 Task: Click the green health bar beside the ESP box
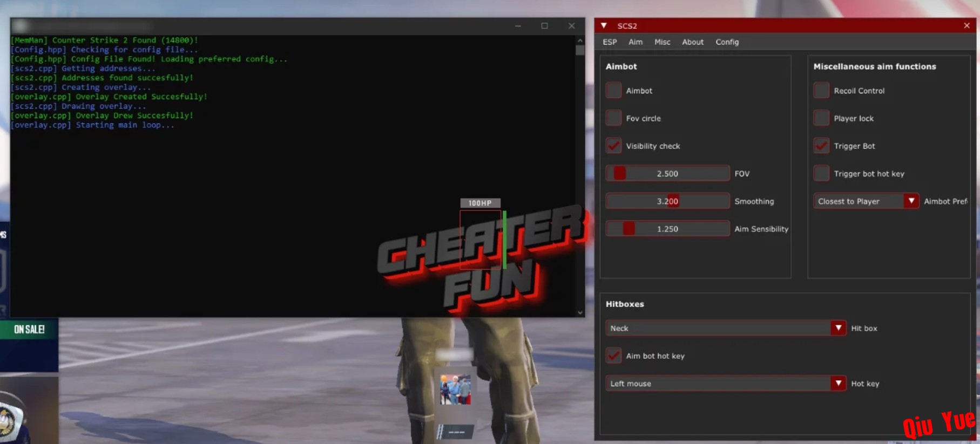(505, 240)
